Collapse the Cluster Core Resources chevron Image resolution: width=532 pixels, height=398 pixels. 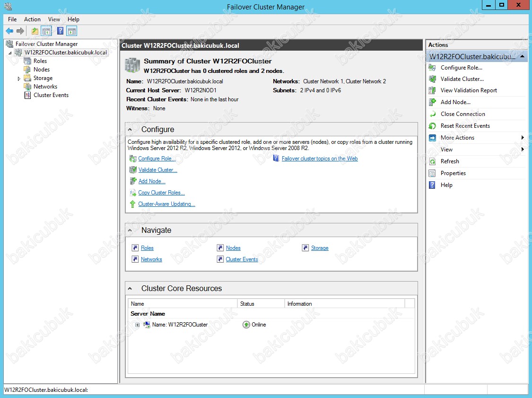(130, 289)
